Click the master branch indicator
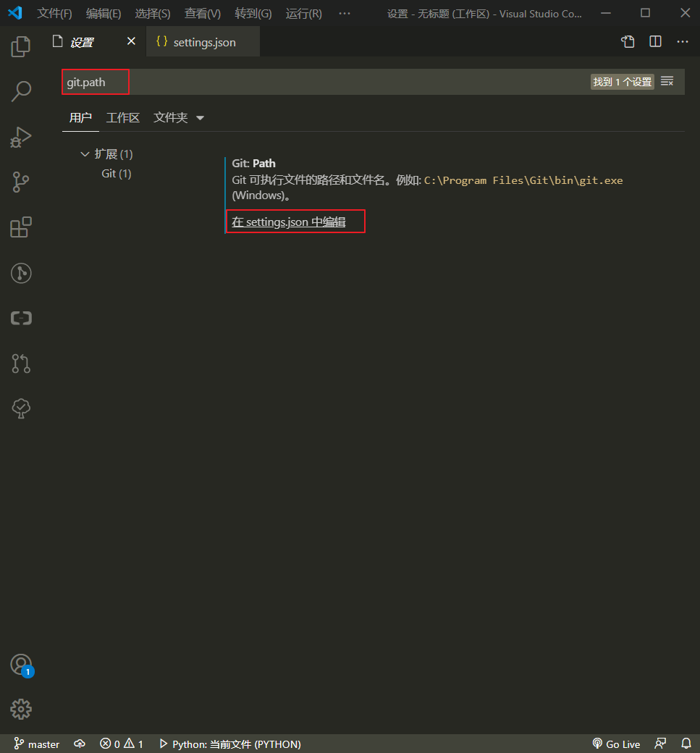 [37, 744]
